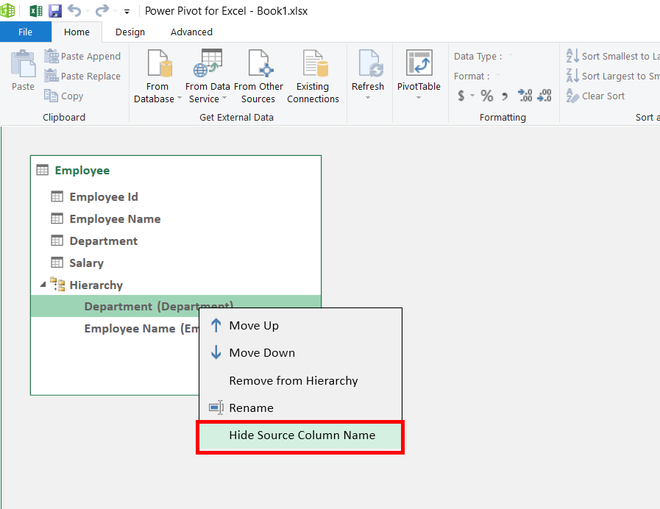
Task: Select the Department column
Action: click(x=176, y=241)
